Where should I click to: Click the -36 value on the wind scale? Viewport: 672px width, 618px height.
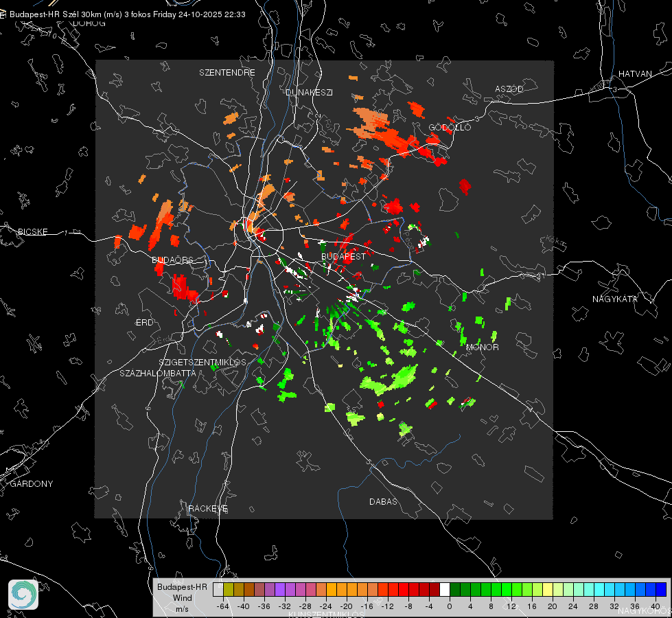[264, 607]
